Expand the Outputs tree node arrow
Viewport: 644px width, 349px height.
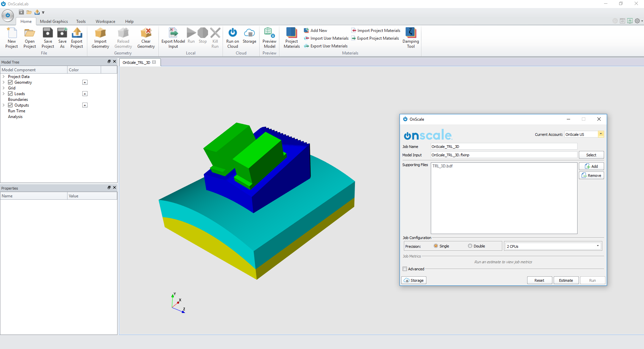tap(4, 105)
